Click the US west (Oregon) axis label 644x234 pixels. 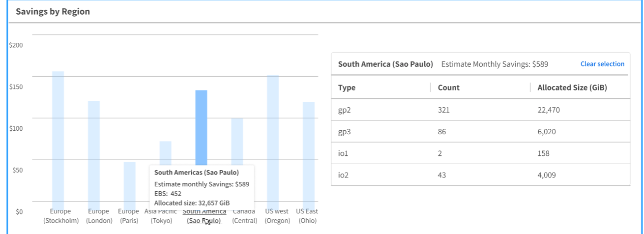[x=277, y=216]
